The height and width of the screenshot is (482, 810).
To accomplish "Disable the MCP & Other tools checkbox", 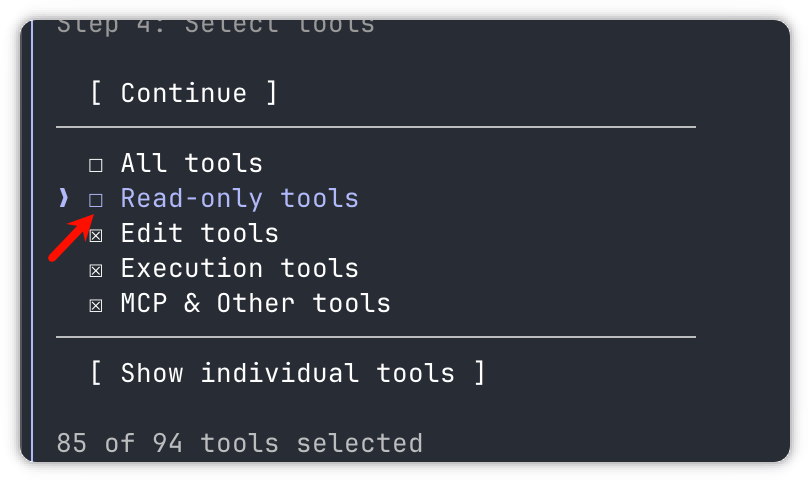I will tap(96, 305).
